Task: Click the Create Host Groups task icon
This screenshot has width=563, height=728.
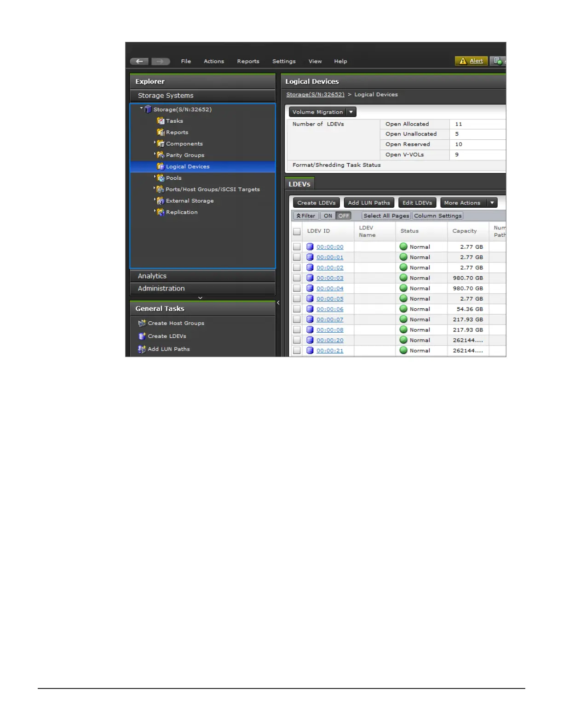Action: coord(142,323)
